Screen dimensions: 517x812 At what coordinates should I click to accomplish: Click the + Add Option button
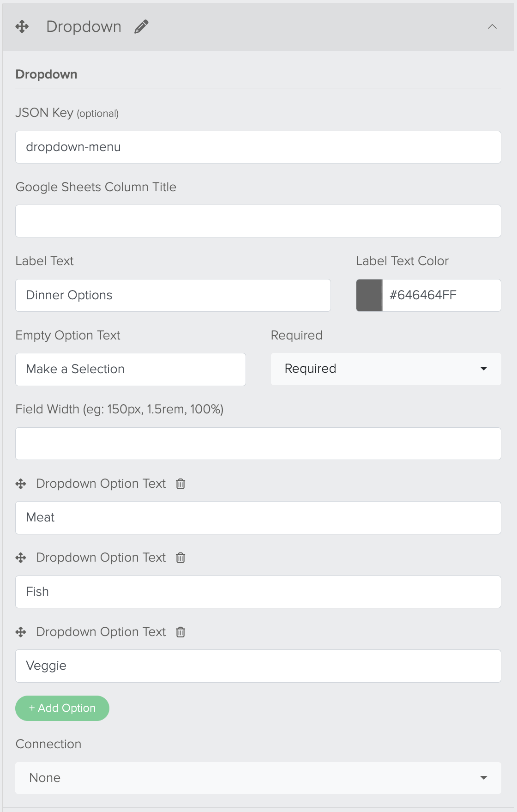tap(62, 708)
